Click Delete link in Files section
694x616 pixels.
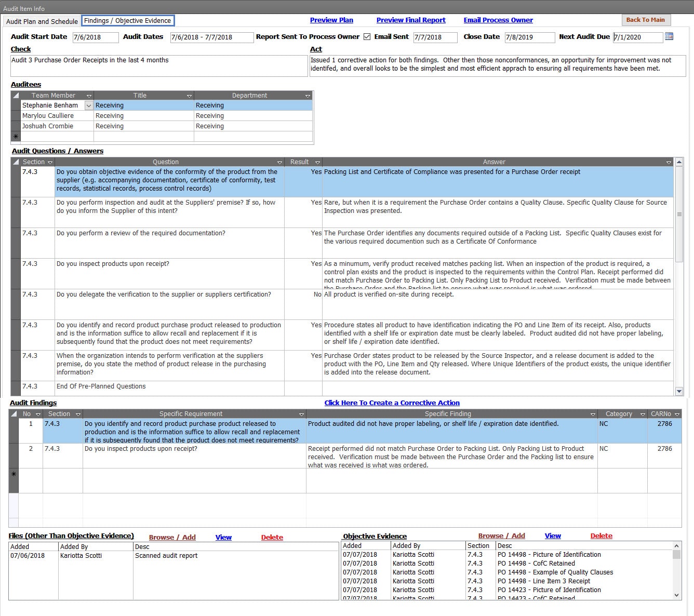point(272,538)
